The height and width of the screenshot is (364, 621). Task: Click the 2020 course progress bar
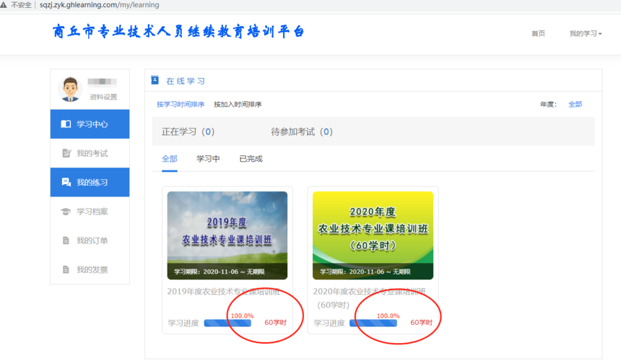[x=373, y=324]
